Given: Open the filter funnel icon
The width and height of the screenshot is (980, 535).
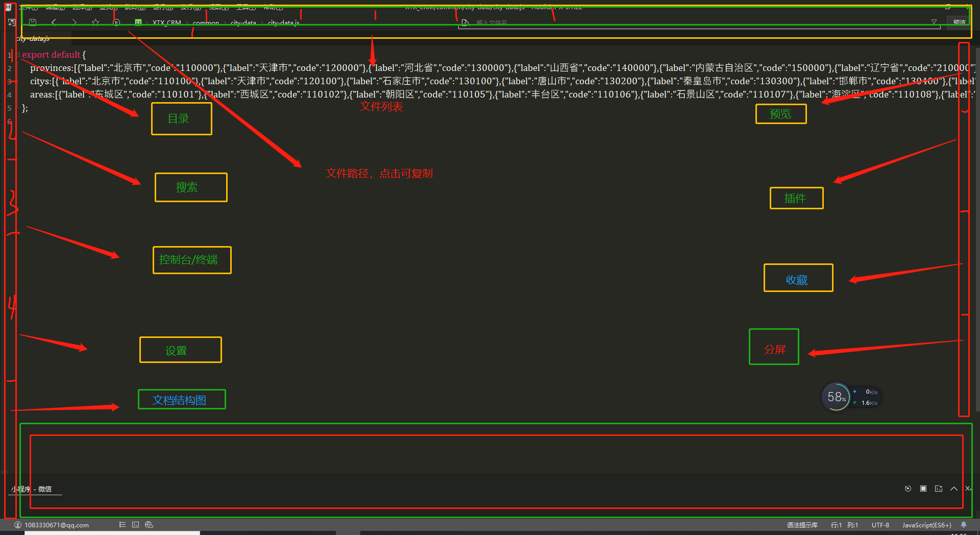Looking at the screenshot, I should click(934, 22).
